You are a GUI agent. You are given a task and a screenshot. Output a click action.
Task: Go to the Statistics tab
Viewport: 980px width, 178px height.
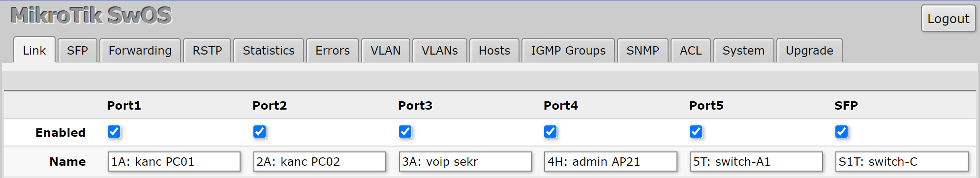click(x=269, y=51)
